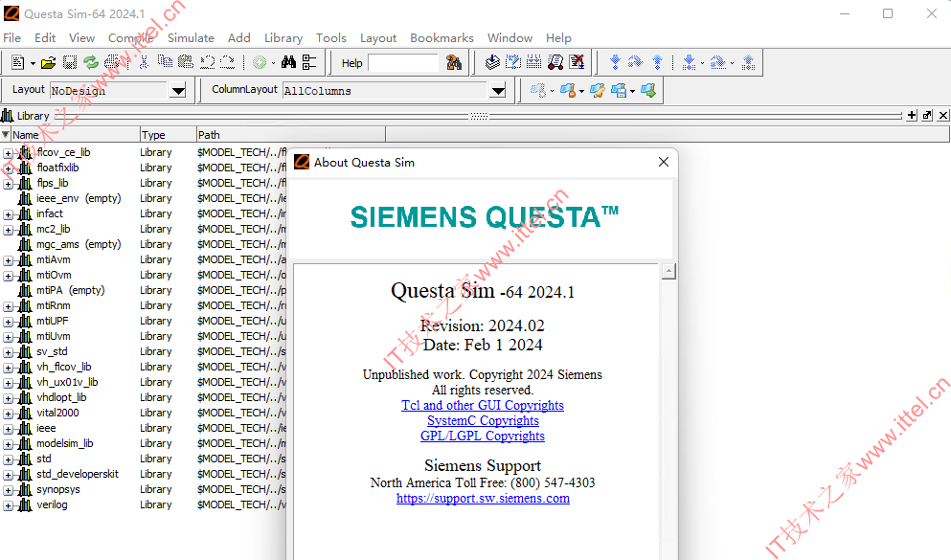Screen dimensions: 951x560
Task: Click the About dialog scrollbar up arrow
Action: click(x=668, y=272)
